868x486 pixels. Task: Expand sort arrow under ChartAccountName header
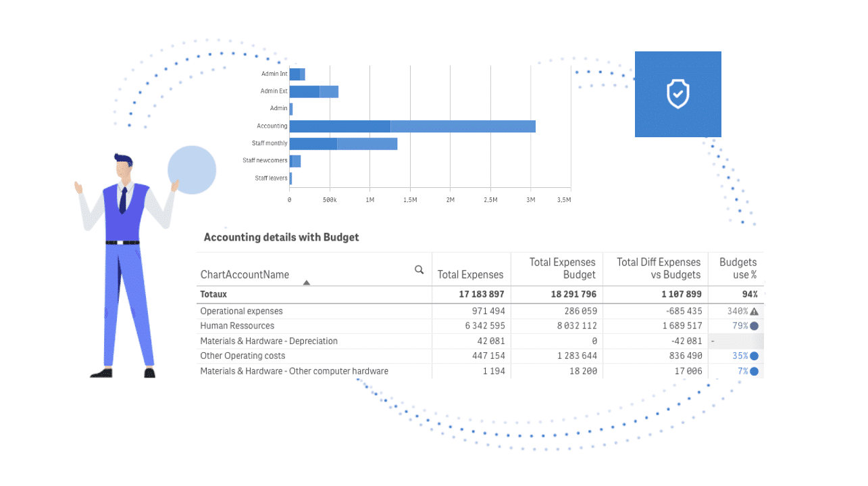click(307, 283)
